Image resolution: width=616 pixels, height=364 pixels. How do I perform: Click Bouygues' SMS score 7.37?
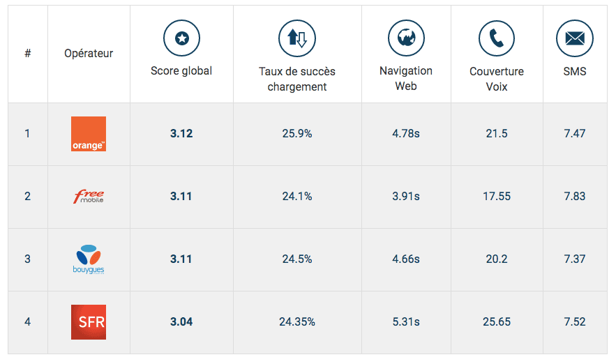574,259
